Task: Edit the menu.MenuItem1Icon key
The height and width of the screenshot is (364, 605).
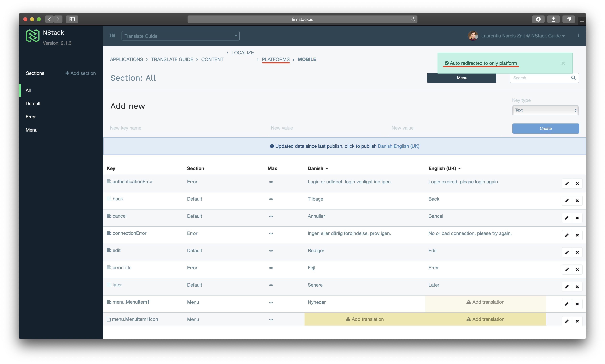Action: 567,321
